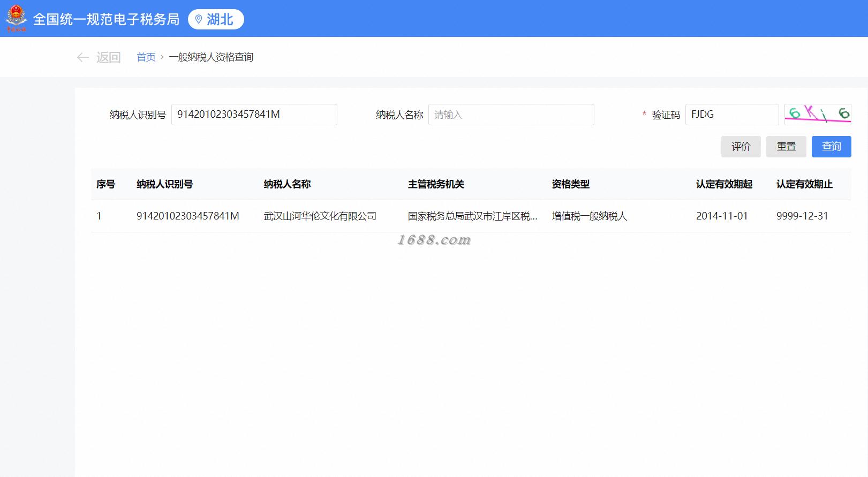The image size is (868, 477).
Task: Select the 一般纳税人资格查询 breadcrumb text
Action: (211, 57)
